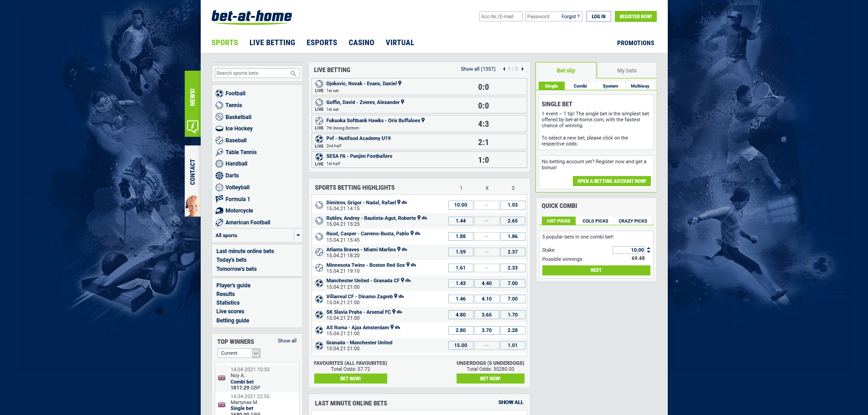
Task: Switch to the My bets tab
Action: tap(627, 71)
